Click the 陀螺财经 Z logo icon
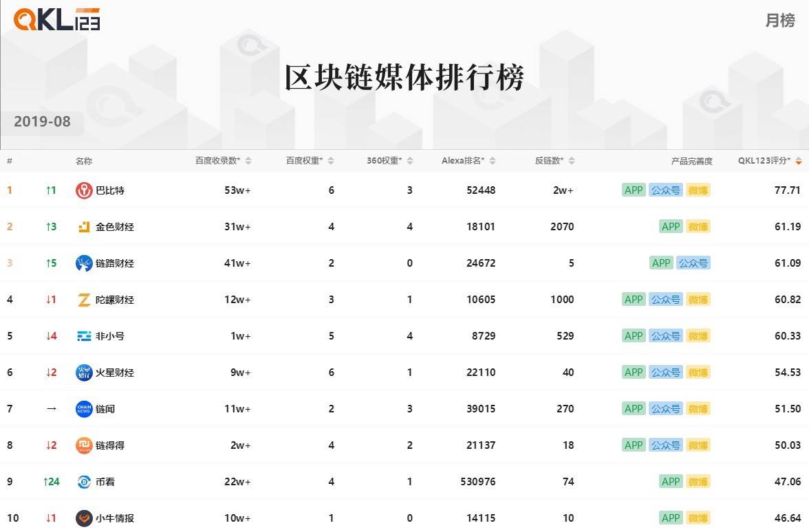The width and height of the screenshot is (809, 532). pos(84,300)
